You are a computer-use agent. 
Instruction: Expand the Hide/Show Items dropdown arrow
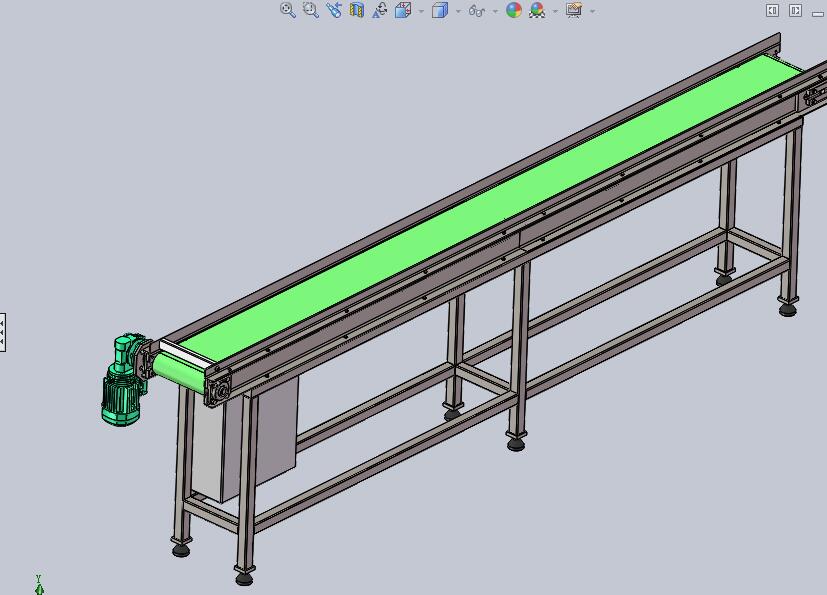click(495, 11)
